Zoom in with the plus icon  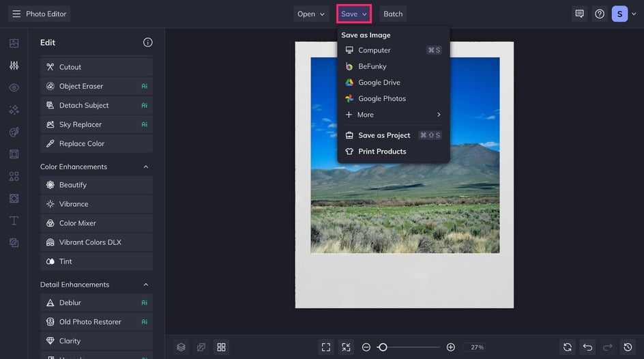point(450,347)
